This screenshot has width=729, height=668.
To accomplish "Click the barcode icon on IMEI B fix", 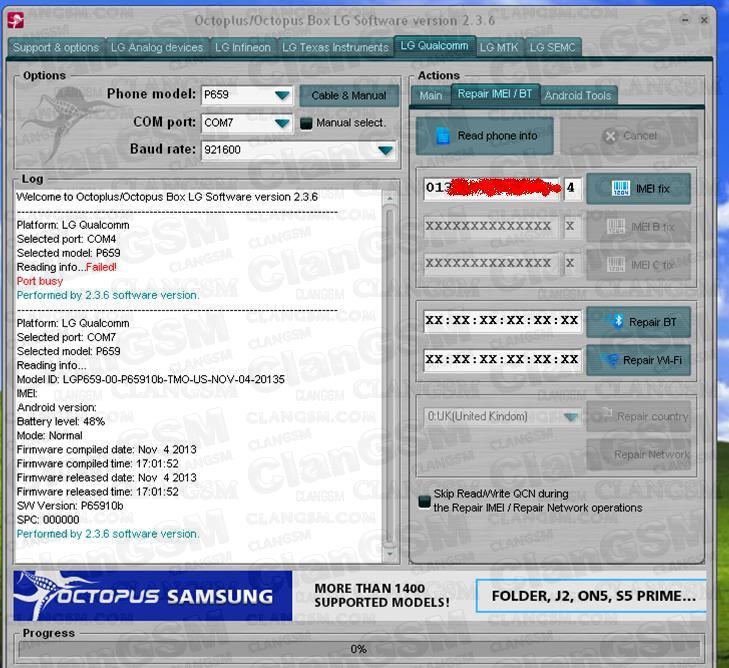I will [616, 226].
